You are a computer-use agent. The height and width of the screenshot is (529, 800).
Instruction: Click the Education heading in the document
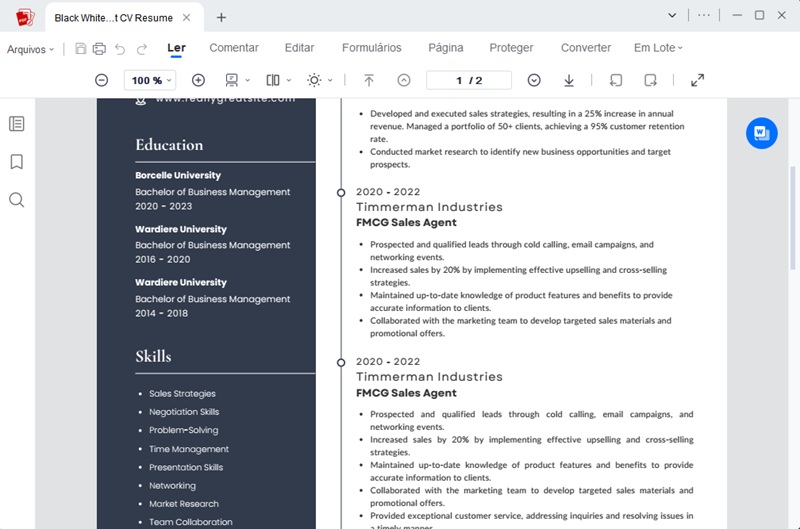click(x=169, y=145)
